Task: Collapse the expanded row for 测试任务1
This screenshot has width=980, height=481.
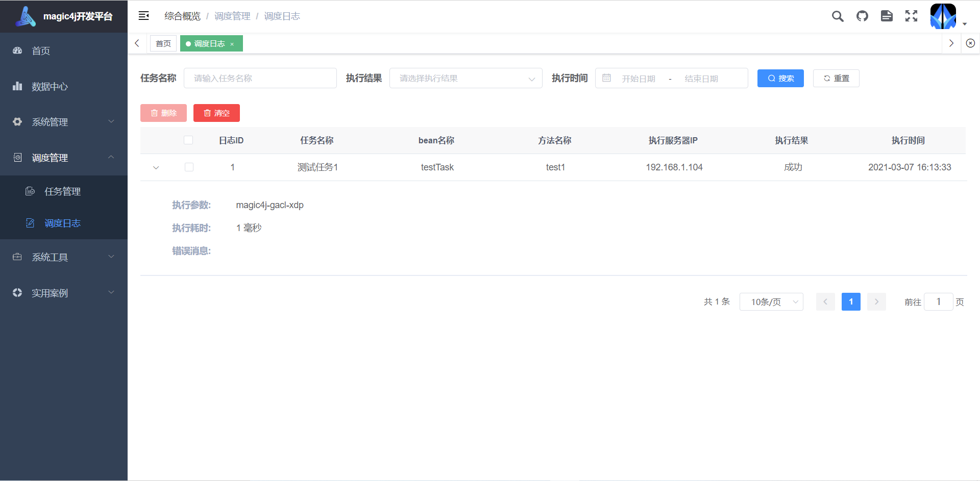Action: point(156,167)
